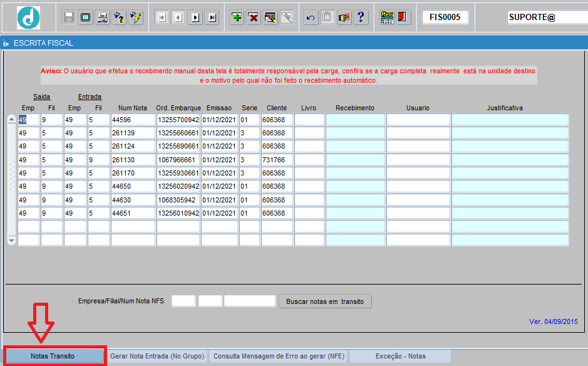
Task: Click Recebimento field in nota 44596 row
Action: tap(355, 120)
